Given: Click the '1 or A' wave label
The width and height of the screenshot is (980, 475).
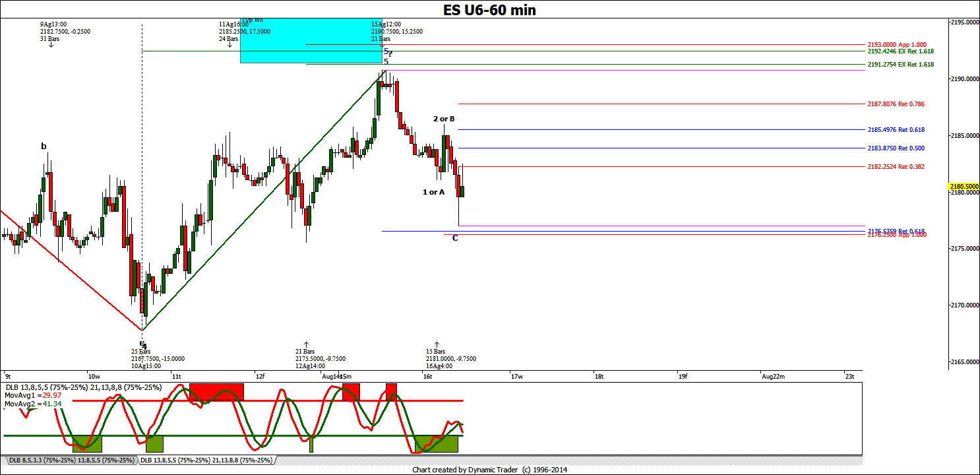Looking at the screenshot, I should pos(434,192).
